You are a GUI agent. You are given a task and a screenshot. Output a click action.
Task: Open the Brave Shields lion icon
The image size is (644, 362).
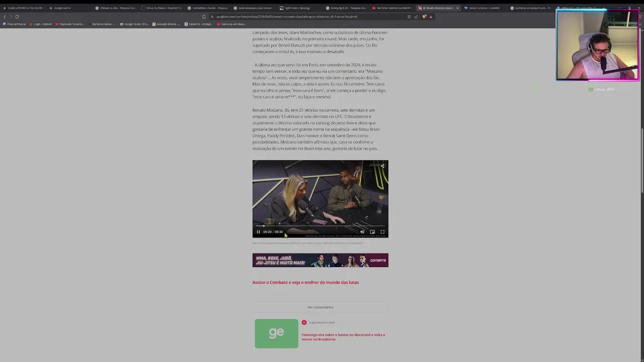(424, 17)
